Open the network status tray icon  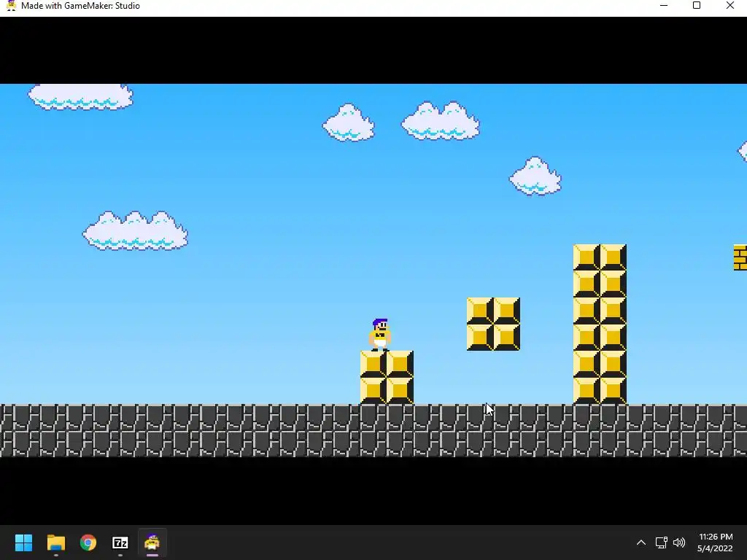[661, 542]
